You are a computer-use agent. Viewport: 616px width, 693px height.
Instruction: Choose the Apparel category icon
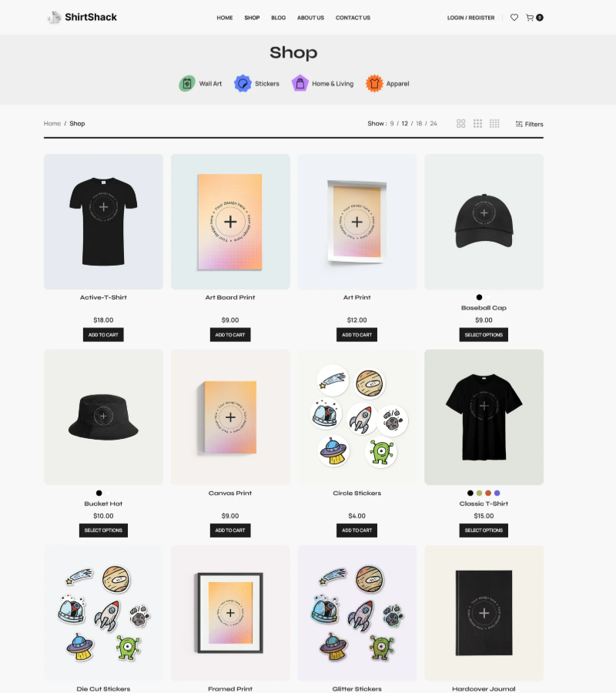374,83
